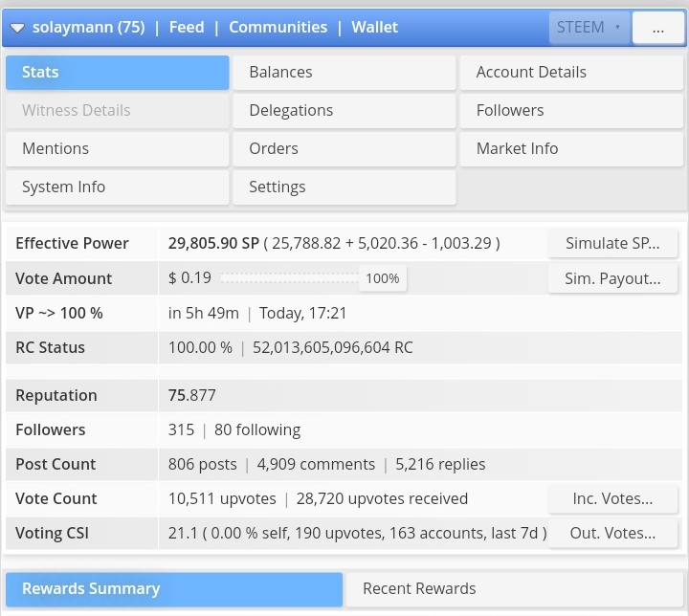Click the dotted vote amount slider track

click(290, 278)
